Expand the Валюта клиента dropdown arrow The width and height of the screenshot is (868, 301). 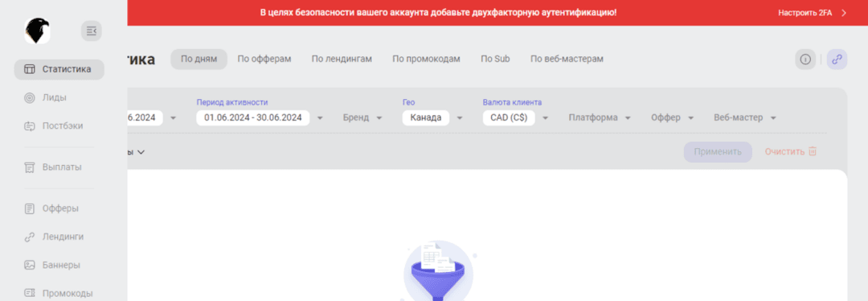click(x=545, y=118)
